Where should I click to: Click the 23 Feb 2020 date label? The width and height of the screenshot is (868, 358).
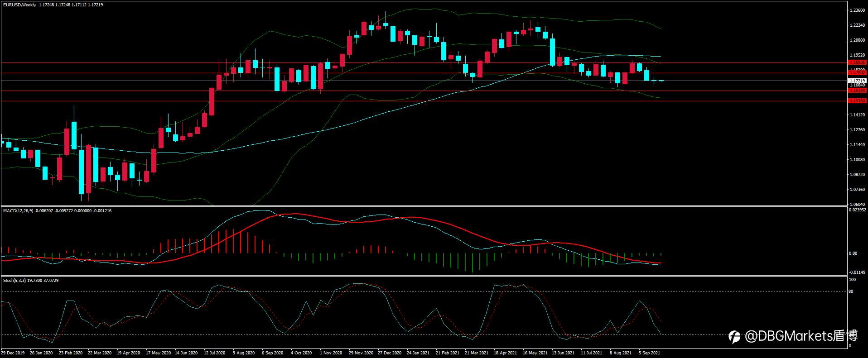point(71,353)
